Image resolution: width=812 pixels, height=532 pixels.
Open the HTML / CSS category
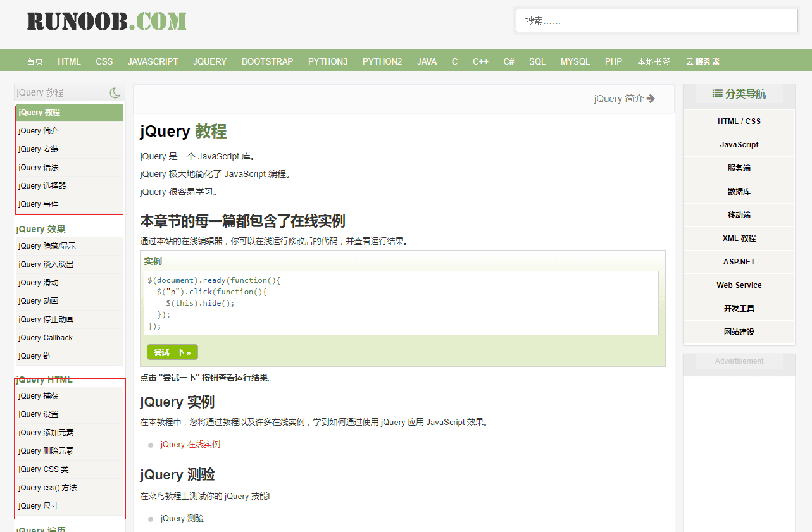pyautogui.click(x=739, y=121)
